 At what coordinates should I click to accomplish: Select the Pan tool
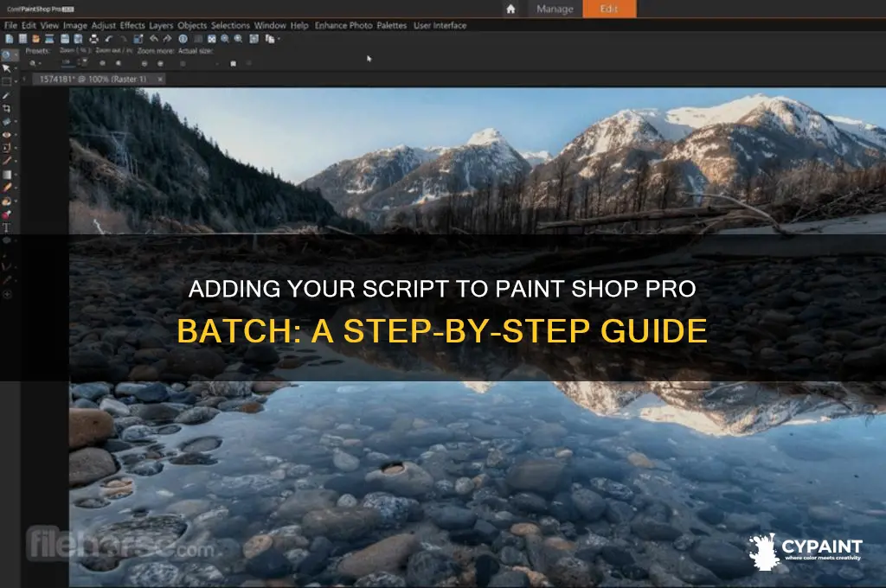coord(6,54)
